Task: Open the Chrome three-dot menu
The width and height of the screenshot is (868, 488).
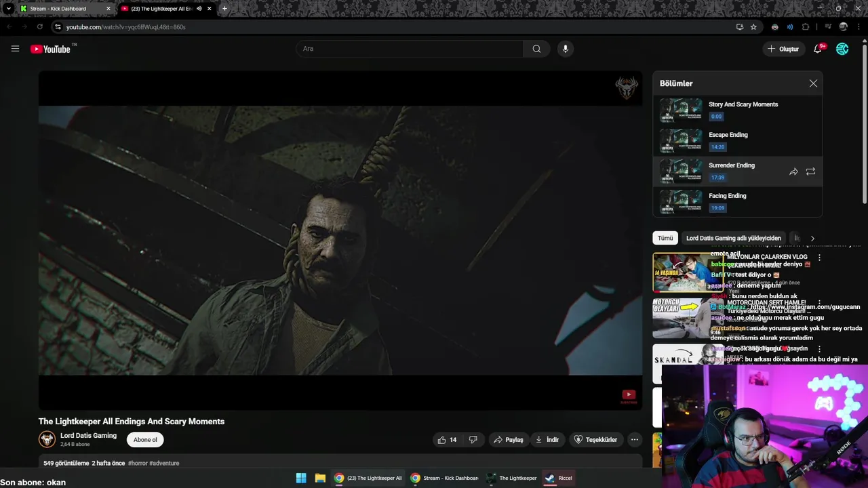Action: point(859,27)
